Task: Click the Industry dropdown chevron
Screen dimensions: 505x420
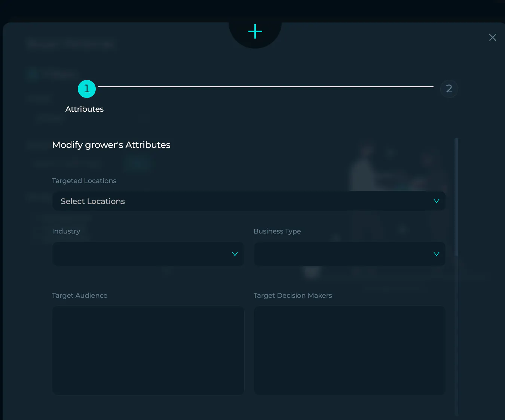Action: (x=235, y=254)
